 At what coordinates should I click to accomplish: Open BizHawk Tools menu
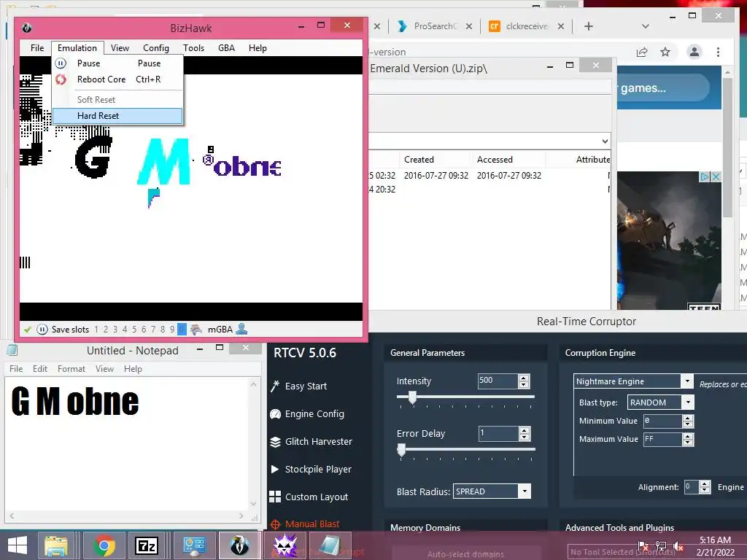pyautogui.click(x=193, y=48)
